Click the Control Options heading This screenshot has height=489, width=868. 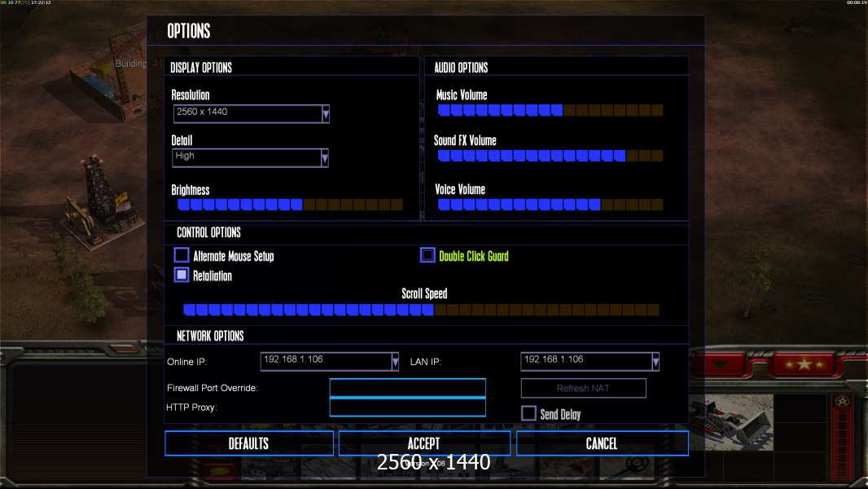[208, 232]
